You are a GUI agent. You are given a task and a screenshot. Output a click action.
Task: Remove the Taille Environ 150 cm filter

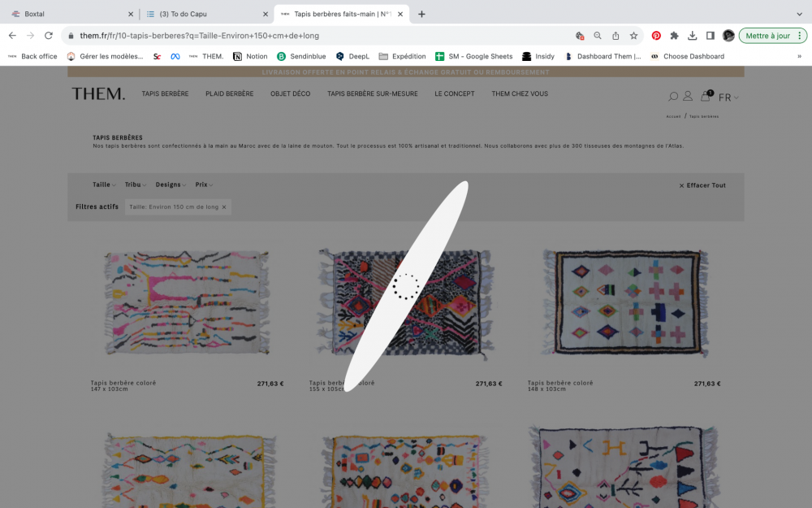pyautogui.click(x=224, y=206)
